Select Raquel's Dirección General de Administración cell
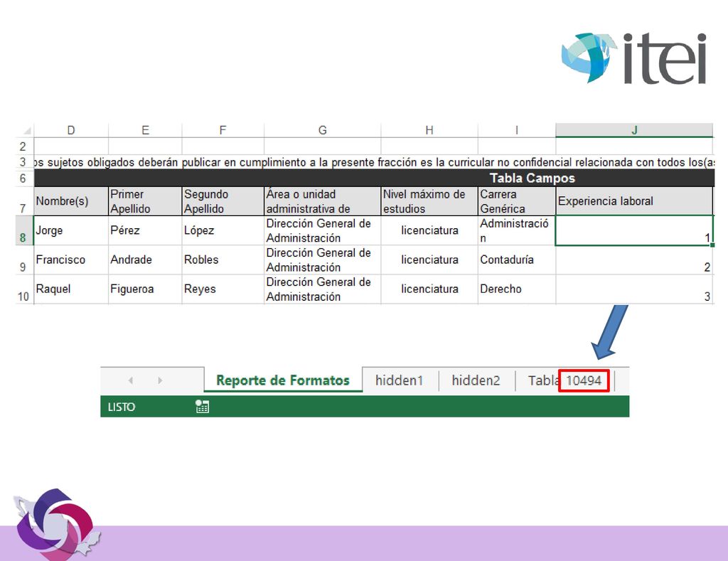This screenshot has height=561, width=728. tap(322, 289)
